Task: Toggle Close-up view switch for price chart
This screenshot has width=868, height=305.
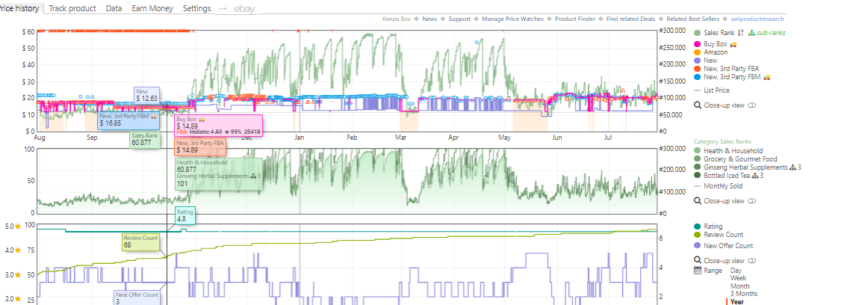Action: click(x=751, y=105)
